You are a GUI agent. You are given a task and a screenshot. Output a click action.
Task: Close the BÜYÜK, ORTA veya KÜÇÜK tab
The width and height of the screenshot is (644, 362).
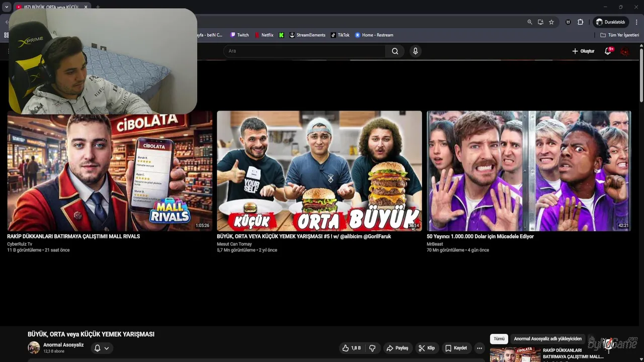click(x=86, y=7)
